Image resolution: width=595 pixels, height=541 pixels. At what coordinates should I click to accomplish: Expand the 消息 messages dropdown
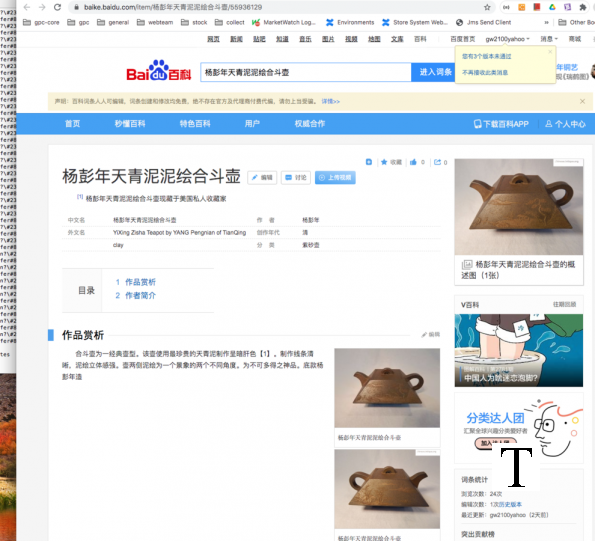[x=549, y=39]
